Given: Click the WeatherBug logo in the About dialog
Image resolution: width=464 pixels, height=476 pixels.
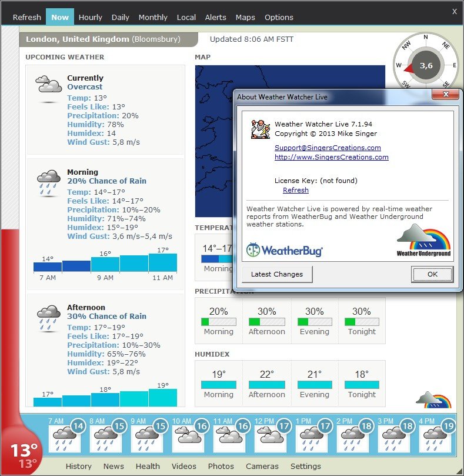Looking at the screenshot, I should [285, 250].
